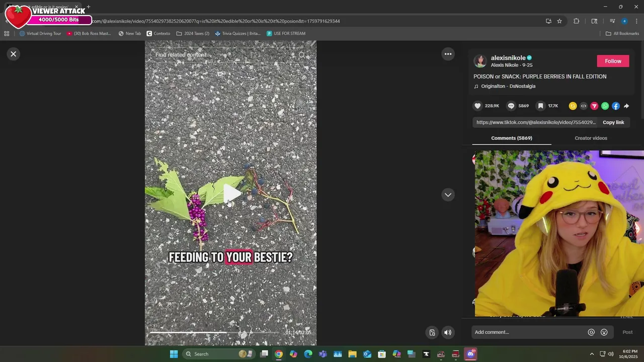Click the browser address bar URL
The height and width of the screenshot is (362, 644).
click(216, 21)
